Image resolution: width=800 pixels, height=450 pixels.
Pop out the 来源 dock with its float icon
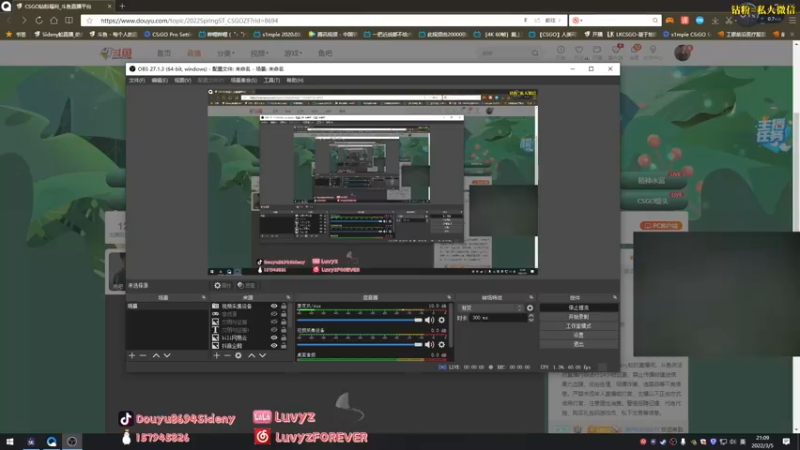click(288, 297)
